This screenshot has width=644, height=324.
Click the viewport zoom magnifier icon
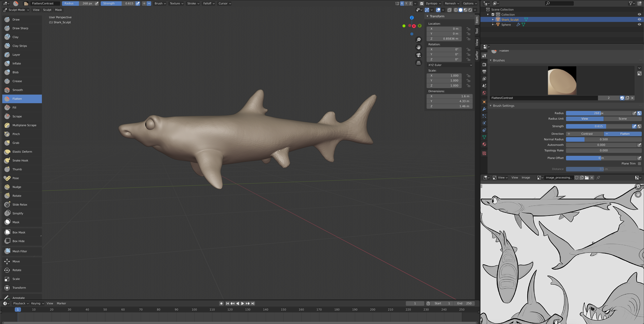click(418, 40)
